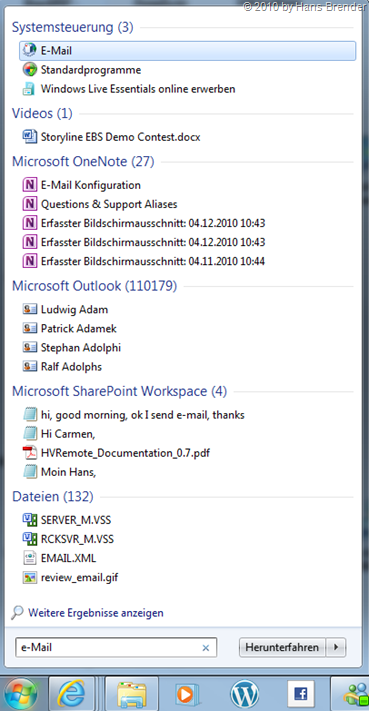Click XML file icon beside EMAIL.XML
This screenshot has height=711, width=369.
point(29,558)
